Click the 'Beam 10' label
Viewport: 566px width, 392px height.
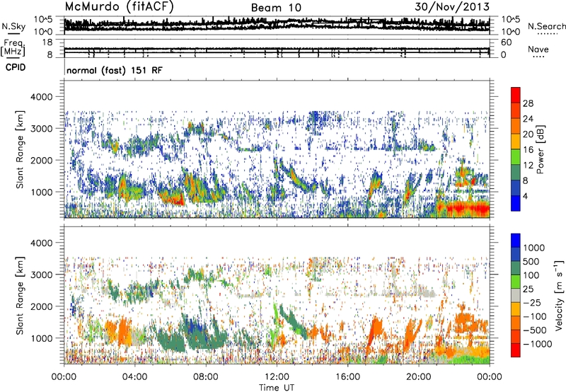[276, 8]
